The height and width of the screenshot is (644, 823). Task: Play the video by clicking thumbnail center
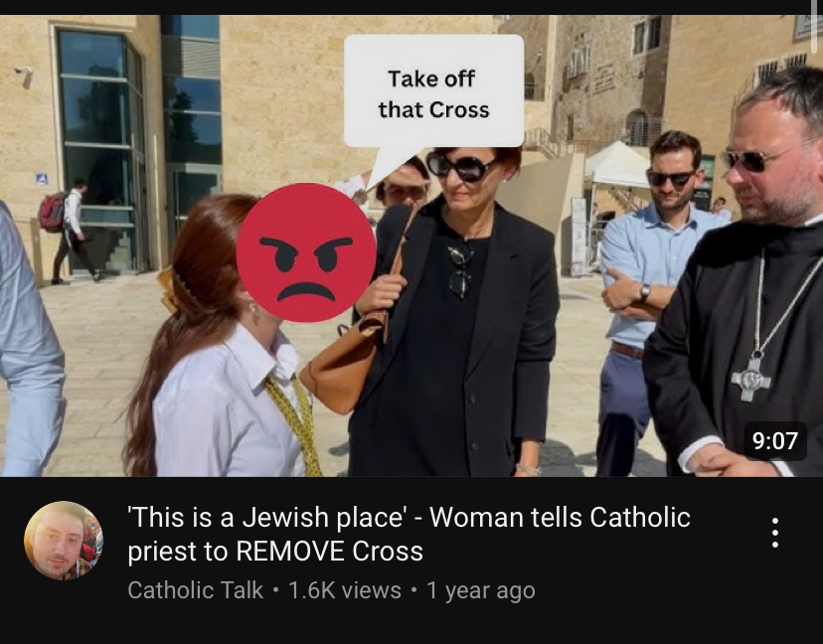tap(411, 245)
